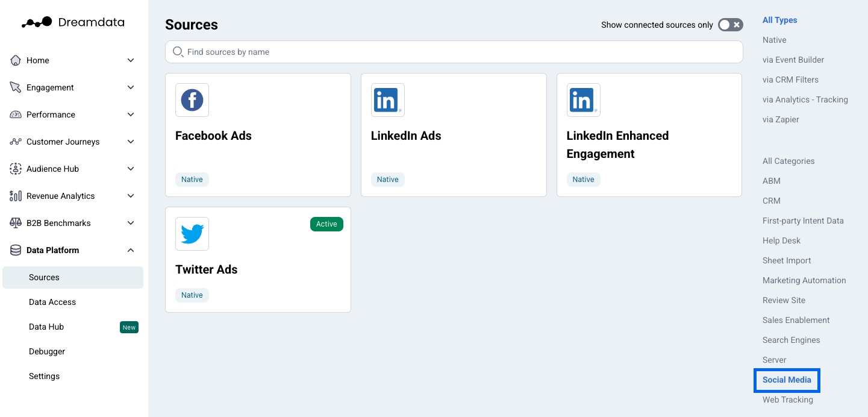Click the Dreamdata logo icon
Screen dimensions: 868x417
click(x=37, y=22)
